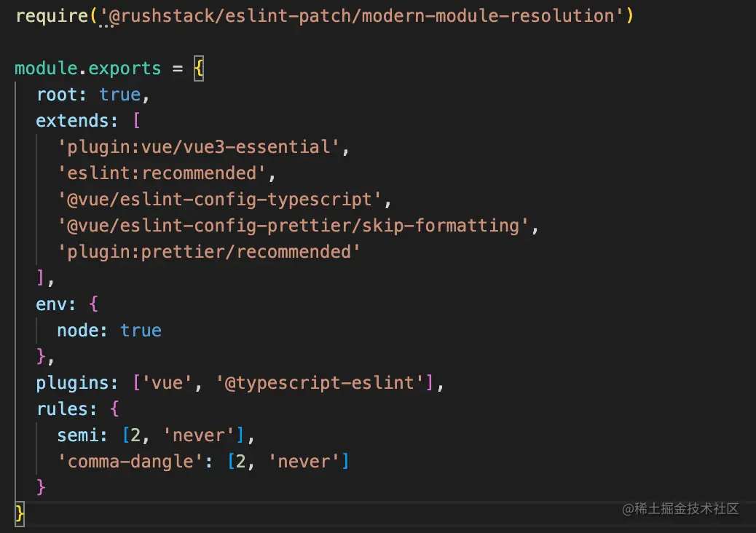This screenshot has height=533, width=756.
Task: Place cursor at opening brace after module.exports
Action: coord(199,68)
